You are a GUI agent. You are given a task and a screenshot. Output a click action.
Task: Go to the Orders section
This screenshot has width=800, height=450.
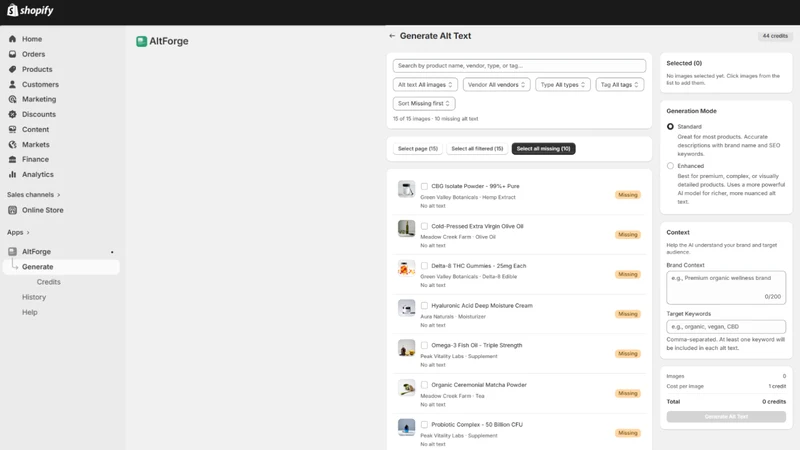(33, 54)
